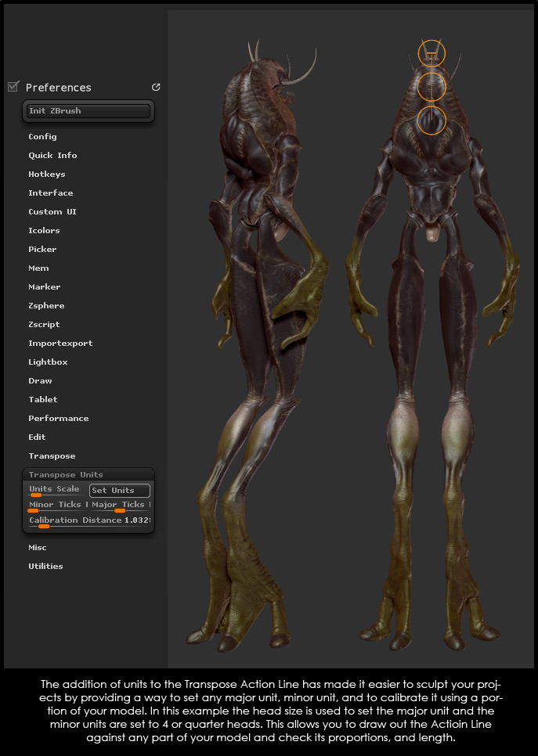The width and height of the screenshot is (538, 756).
Task: Adjust the Units Scale slider
Action: [57, 490]
